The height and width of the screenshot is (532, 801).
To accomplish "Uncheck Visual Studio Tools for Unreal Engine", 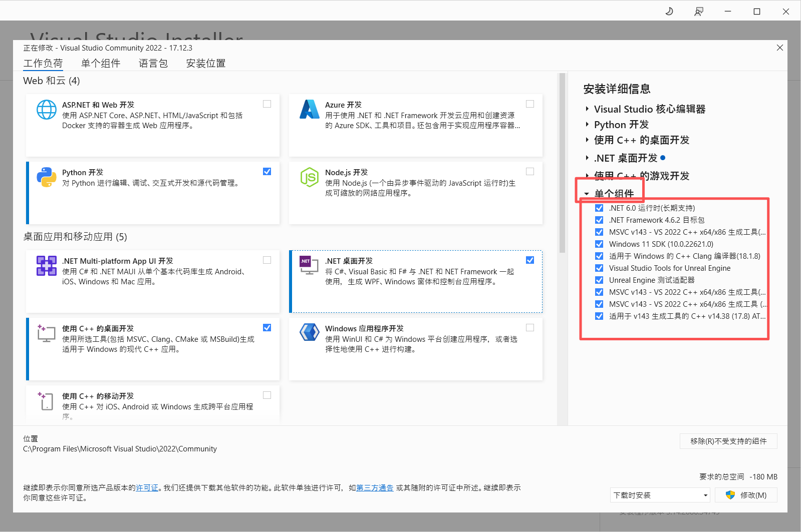I will click(x=599, y=268).
